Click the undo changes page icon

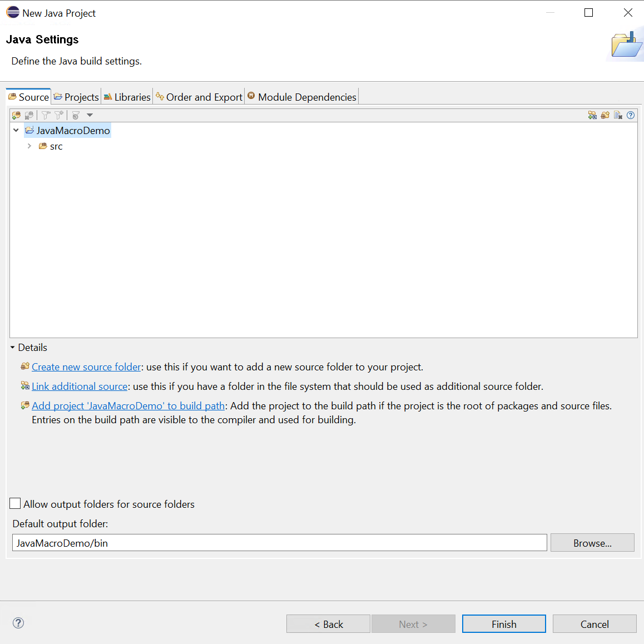(618, 116)
